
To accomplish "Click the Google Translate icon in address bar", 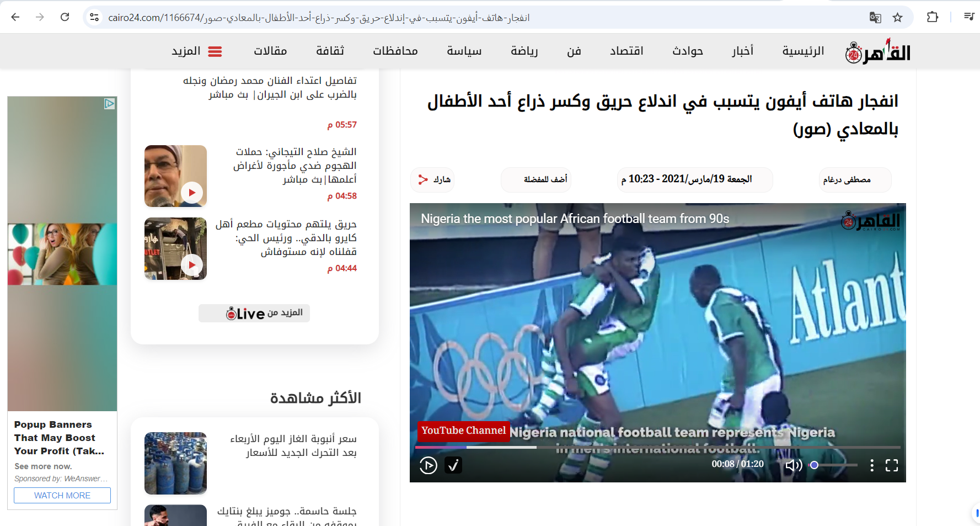I will 875,18.
